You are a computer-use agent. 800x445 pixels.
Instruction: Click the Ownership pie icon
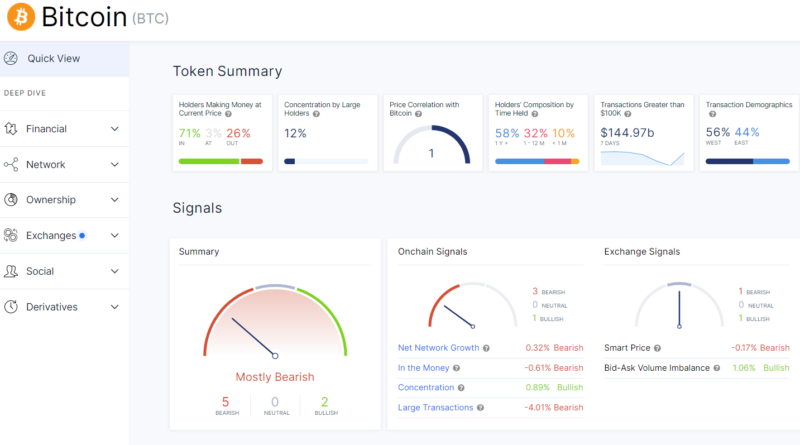click(11, 200)
